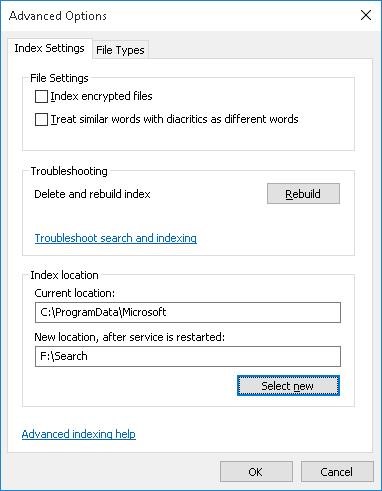Screen dimensions: 382x491
Task: Close the Advanced Options dialog with X
Action: tap(366, 15)
